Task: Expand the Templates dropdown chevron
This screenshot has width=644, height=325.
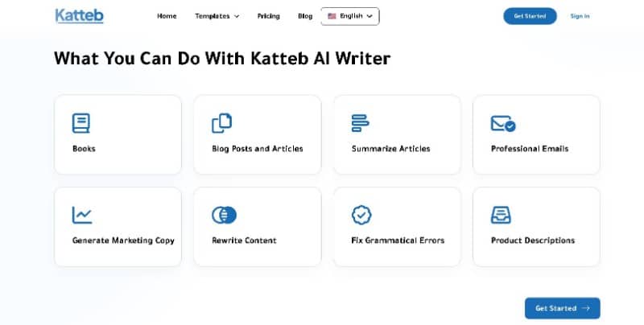Action: coord(237,16)
